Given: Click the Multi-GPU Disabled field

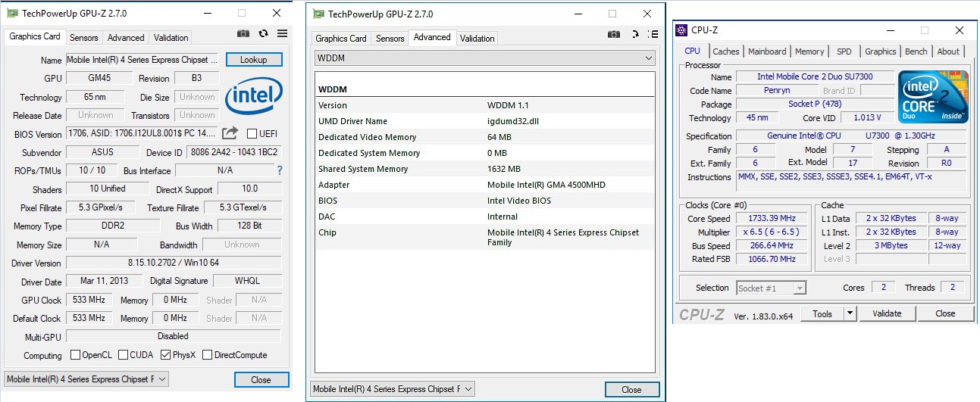Looking at the screenshot, I should 173,335.
